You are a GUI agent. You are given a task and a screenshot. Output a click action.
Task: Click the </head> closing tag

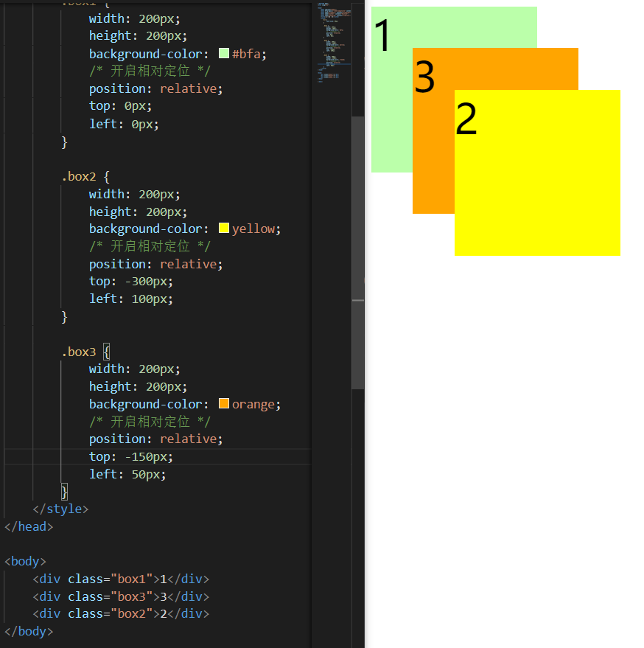tap(29, 526)
